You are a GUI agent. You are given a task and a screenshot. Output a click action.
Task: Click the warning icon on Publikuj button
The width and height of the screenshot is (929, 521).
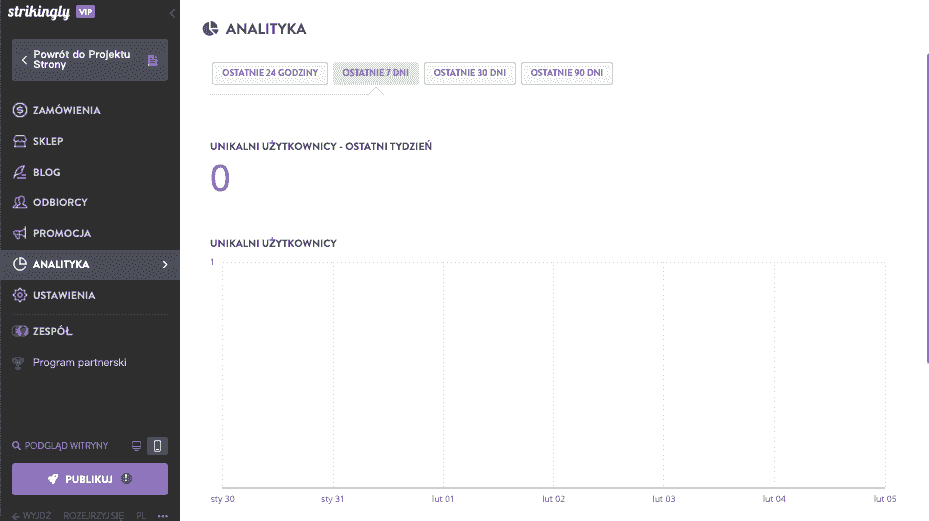click(x=127, y=478)
